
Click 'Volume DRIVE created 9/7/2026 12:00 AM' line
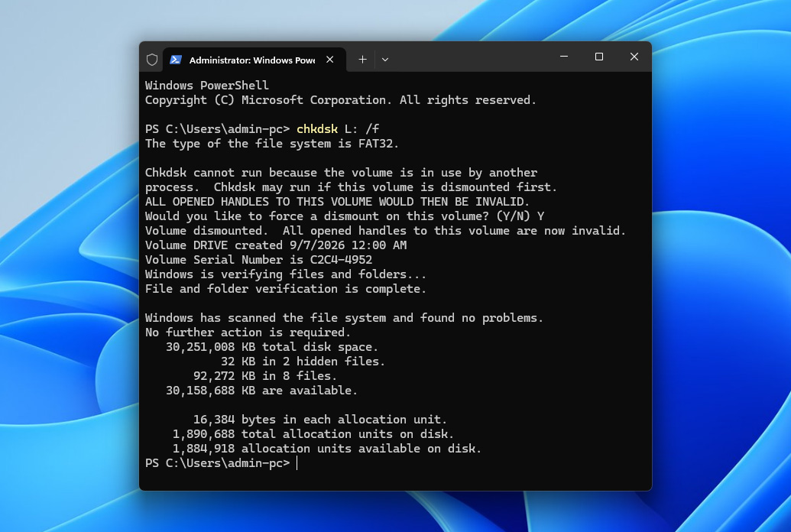(276, 245)
